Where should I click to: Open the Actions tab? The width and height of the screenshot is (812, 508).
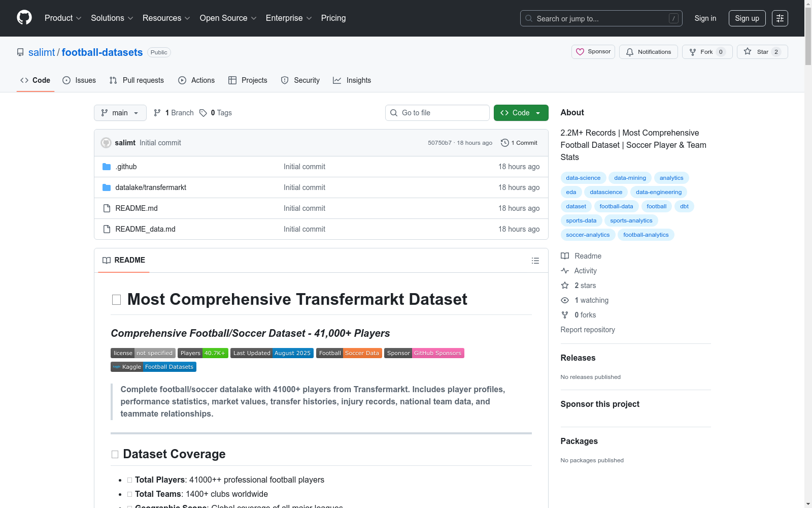pyautogui.click(x=196, y=80)
